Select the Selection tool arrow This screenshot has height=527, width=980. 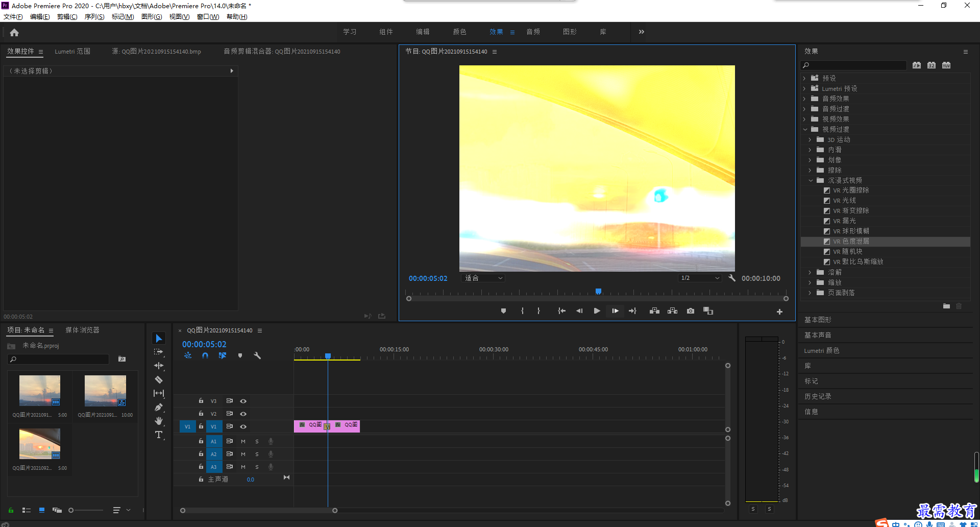tap(159, 339)
